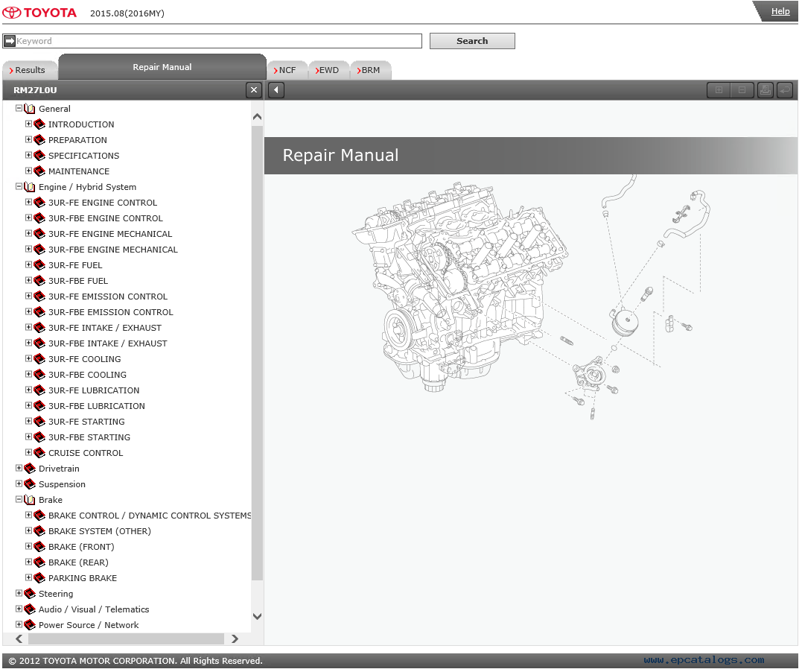Select 3UR-FE LUBRICATION entry
This screenshot has height=672, width=802.
coord(94,390)
